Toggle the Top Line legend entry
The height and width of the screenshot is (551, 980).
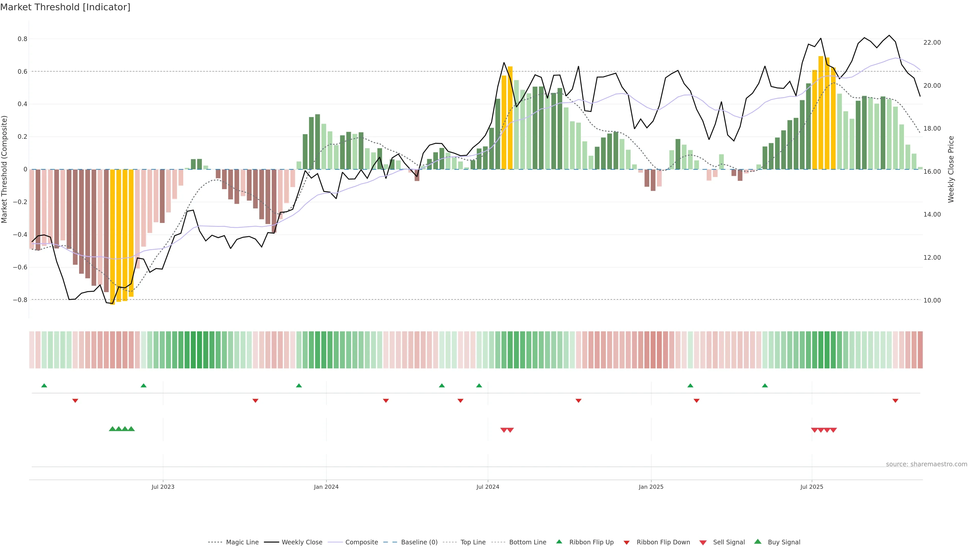tap(473, 542)
